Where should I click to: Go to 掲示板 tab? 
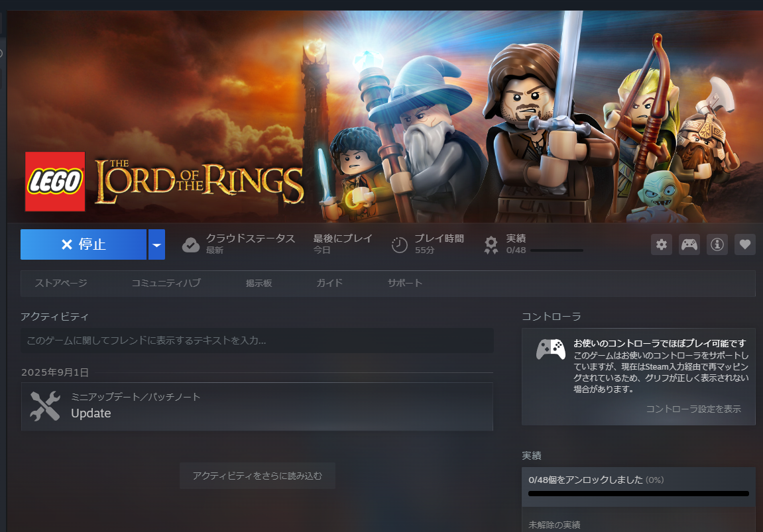click(259, 283)
